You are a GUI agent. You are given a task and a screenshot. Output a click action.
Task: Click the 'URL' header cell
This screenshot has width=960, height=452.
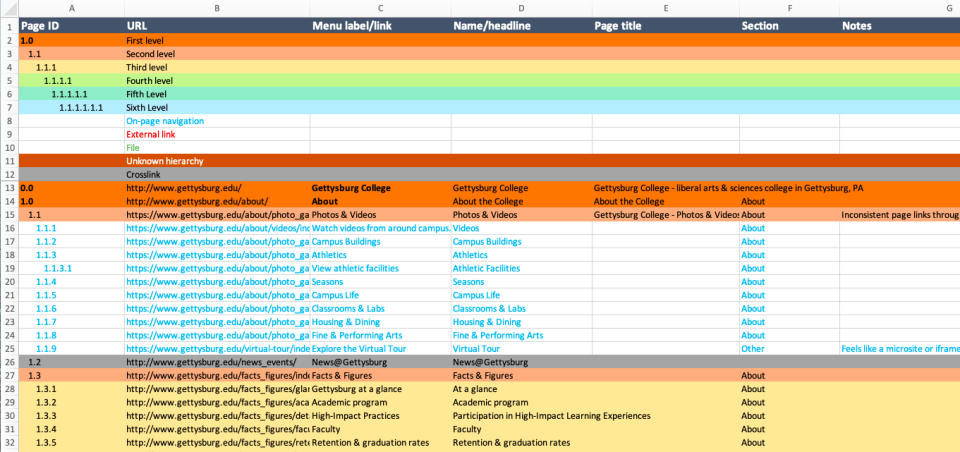click(x=217, y=26)
